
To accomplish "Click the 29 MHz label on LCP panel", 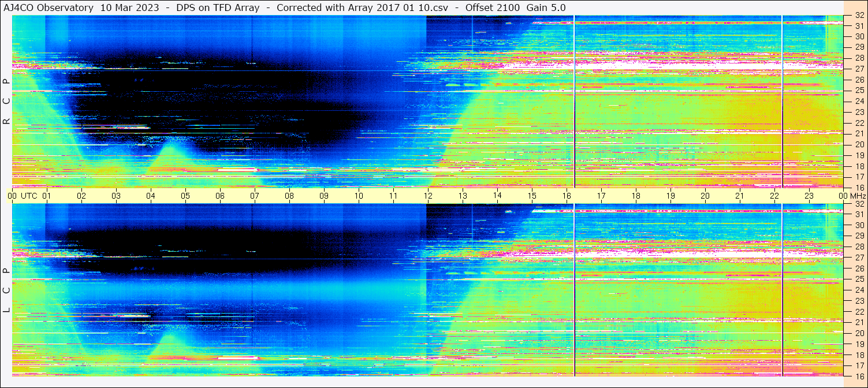I will point(859,236).
